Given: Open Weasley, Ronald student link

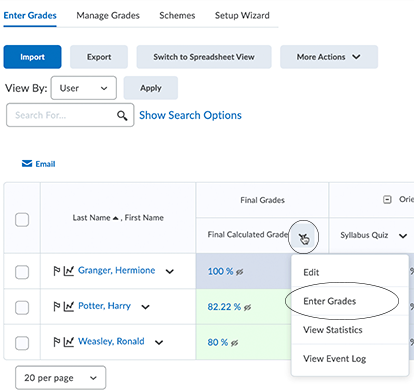Looking at the screenshot, I should pyautogui.click(x=111, y=341).
